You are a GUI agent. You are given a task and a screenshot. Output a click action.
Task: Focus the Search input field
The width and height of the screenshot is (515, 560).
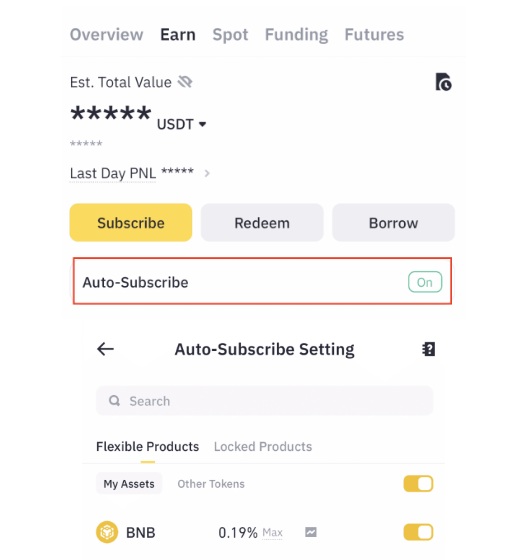click(264, 401)
